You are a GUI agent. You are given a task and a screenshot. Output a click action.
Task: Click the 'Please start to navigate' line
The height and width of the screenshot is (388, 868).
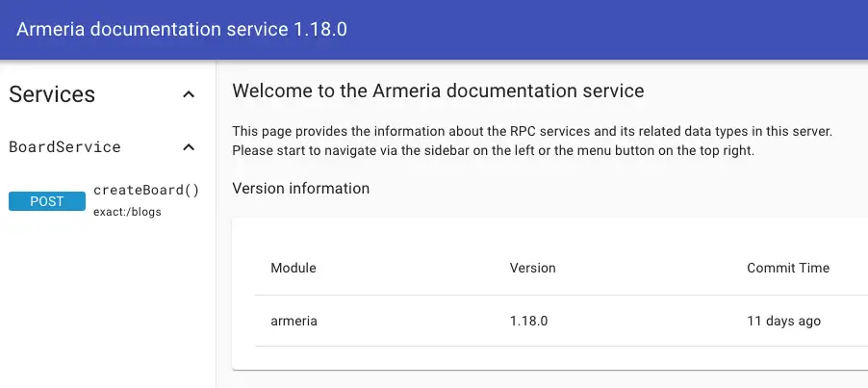click(x=494, y=150)
